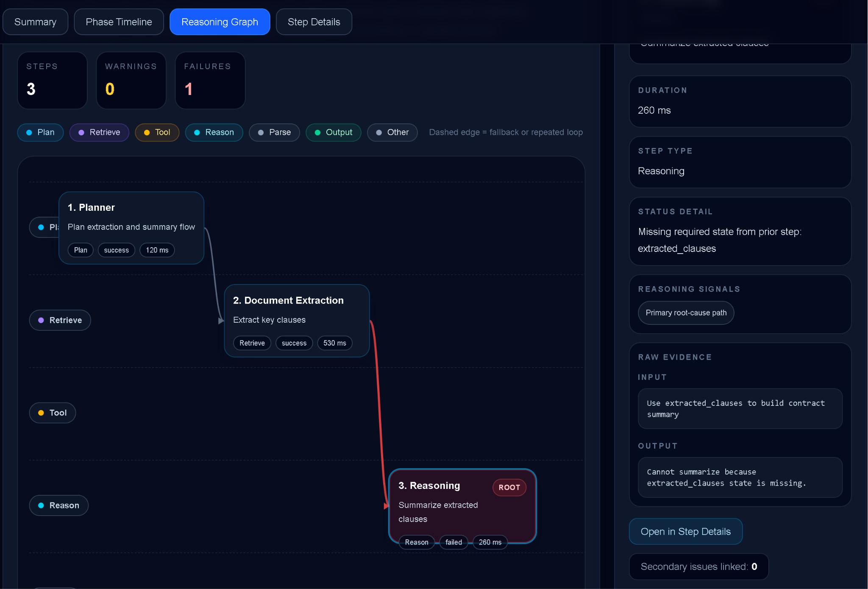Screen dimensions: 868x589
Task: Toggle the Retrieve legend filter chip
Action: click(x=99, y=132)
